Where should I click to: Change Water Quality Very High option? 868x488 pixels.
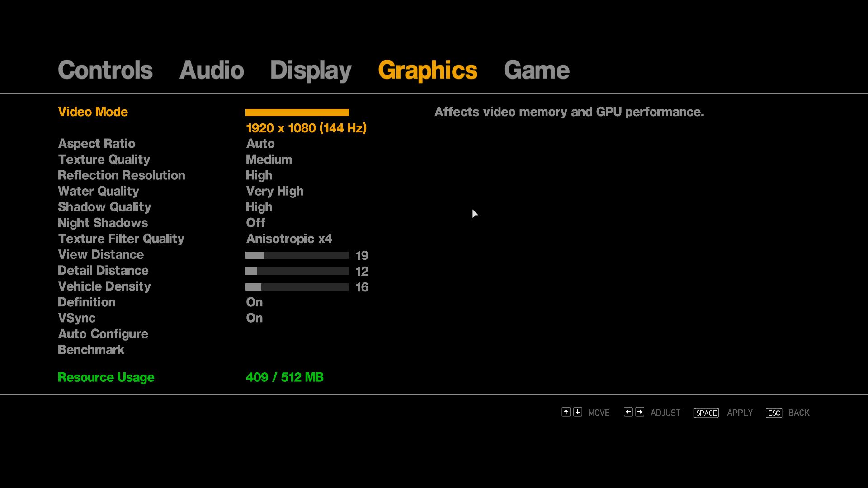[x=274, y=192]
